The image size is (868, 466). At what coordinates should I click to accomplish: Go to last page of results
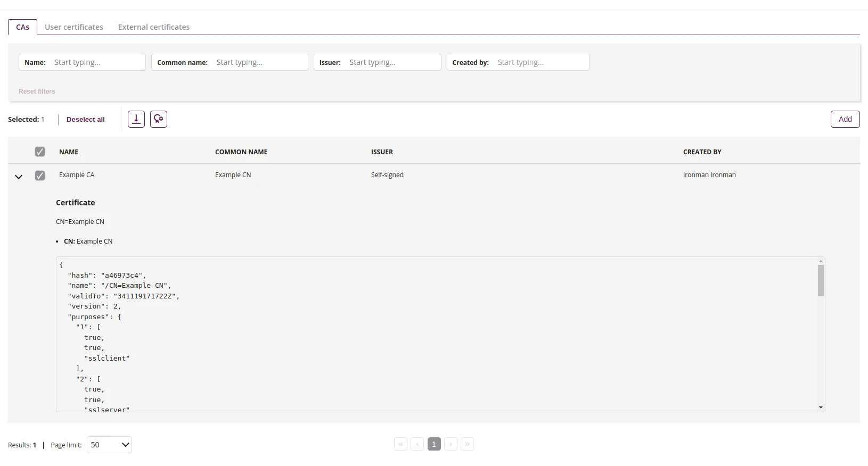click(x=468, y=444)
